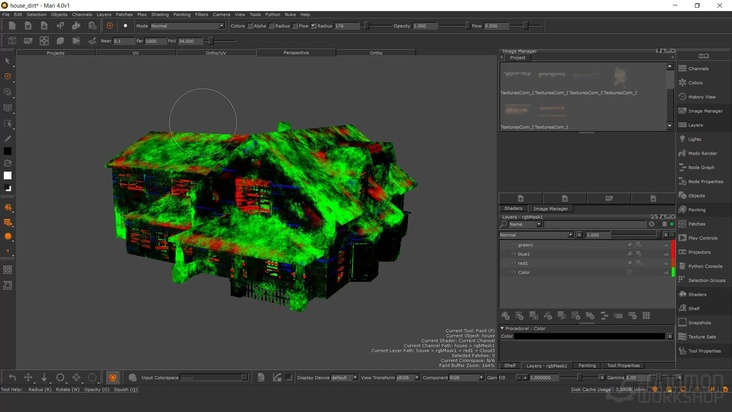732x412 pixels.
Task: Click the white background color swatch
Action: coord(7,175)
